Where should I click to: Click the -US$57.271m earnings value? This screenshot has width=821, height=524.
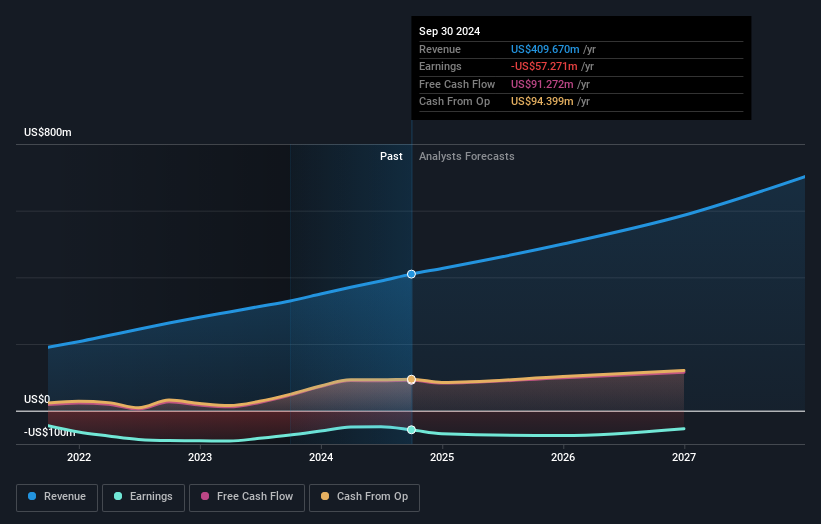tap(544, 66)
